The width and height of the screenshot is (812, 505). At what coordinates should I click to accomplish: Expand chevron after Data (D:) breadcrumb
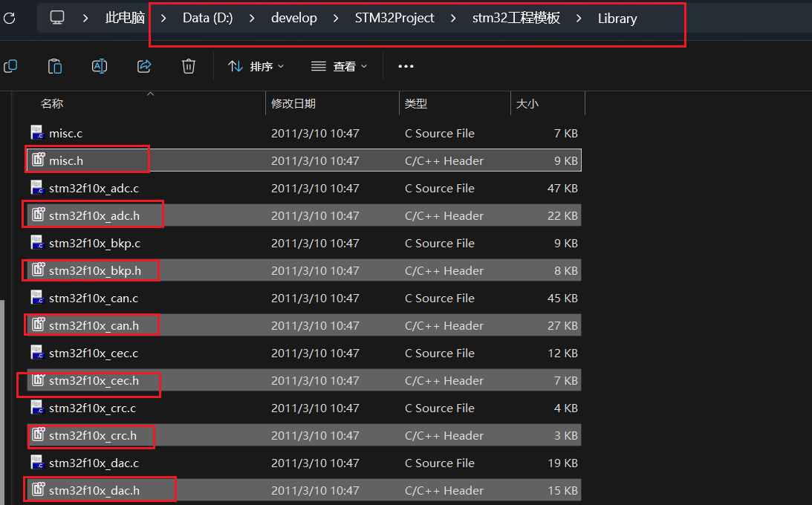[252, 18]
